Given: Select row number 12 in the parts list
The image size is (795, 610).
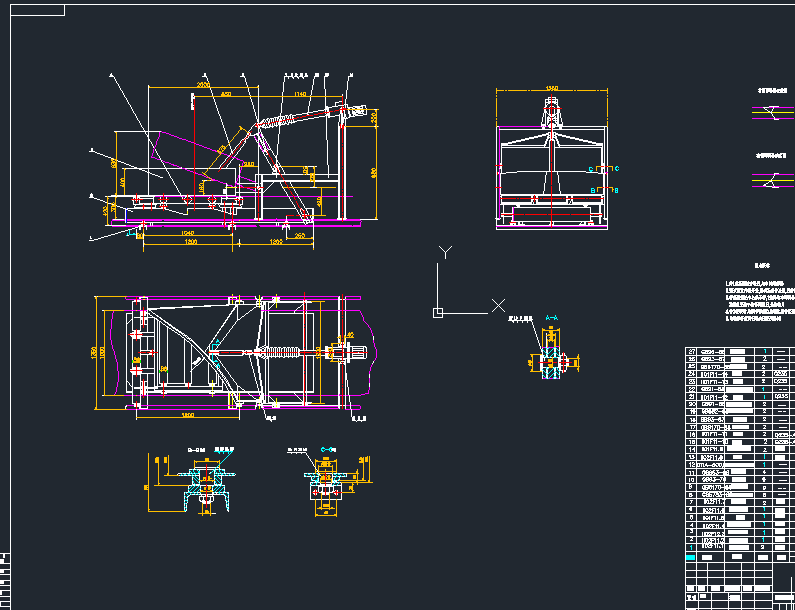Looking at the screenshot, I should pos(692,464).
